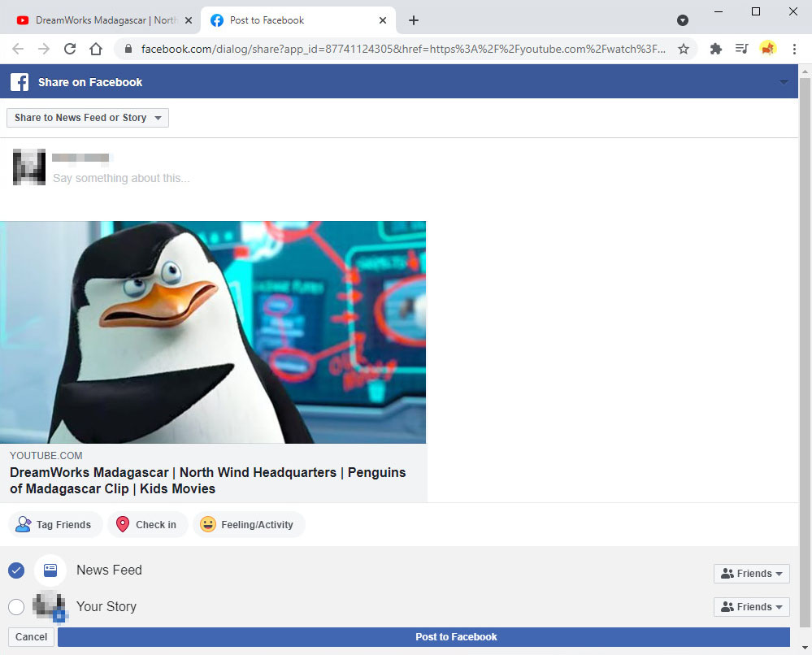812x655 pixels.
Task: Toggle the News Feed checkmark
Action: [x=16, y=570]
